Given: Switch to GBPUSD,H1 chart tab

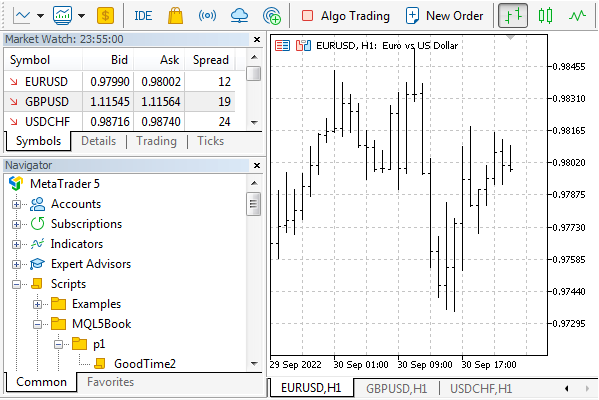Looking at the screenshot, I should [396, 389].
